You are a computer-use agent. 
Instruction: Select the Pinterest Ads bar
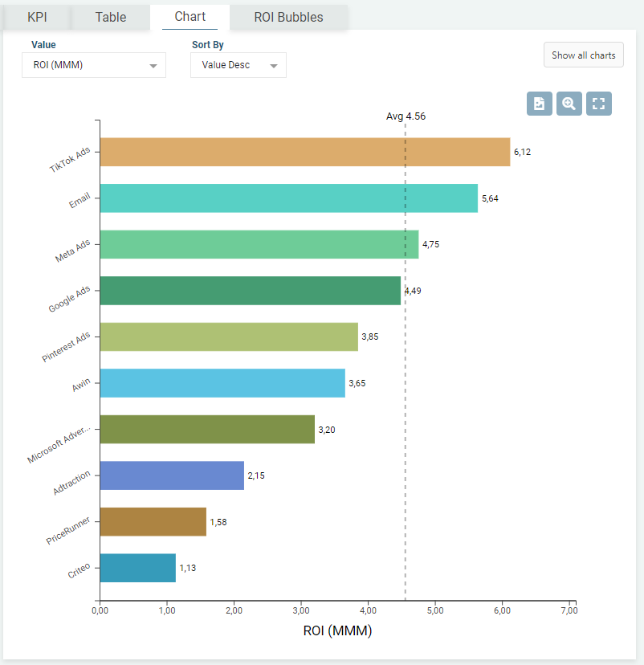click(x=229, y=337)
